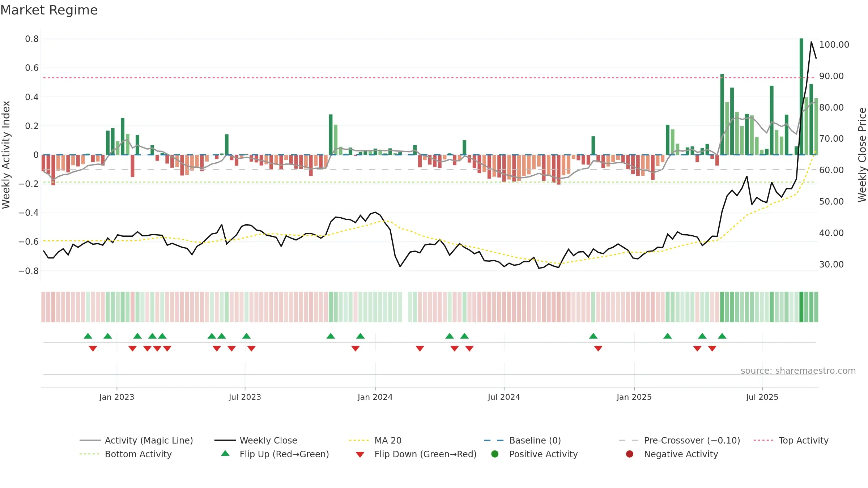Toggle the Baseline (0) legend entry
This screenshot has width=868, height=488.
coord(522,440)
